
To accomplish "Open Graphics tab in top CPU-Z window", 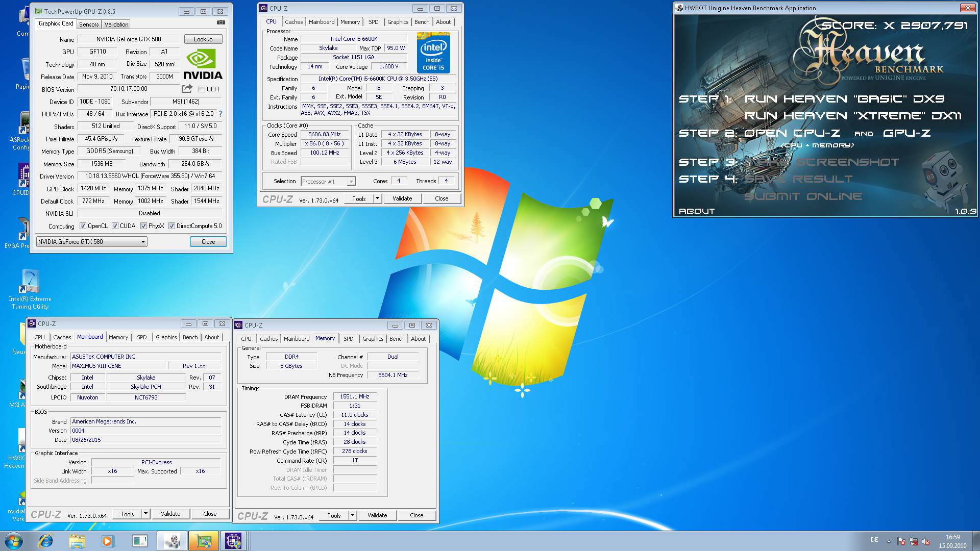I will point(398,22).
